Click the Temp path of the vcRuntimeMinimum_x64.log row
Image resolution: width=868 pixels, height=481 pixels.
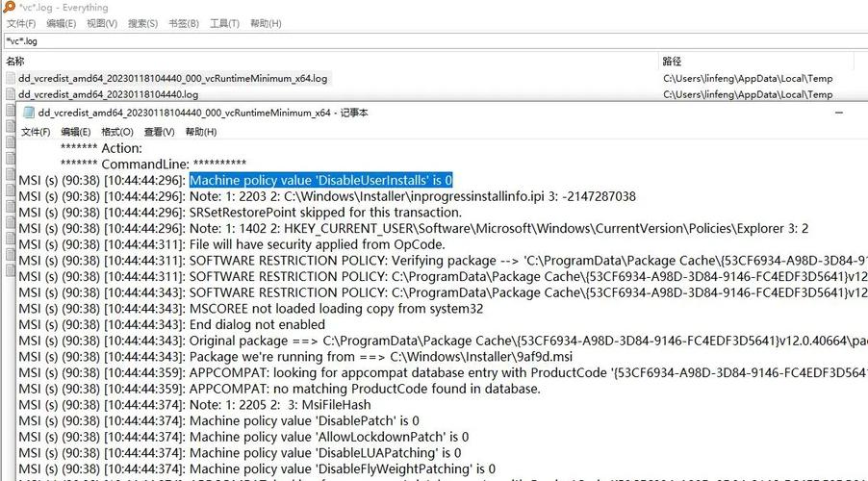pyautogui.click(x=748, y=79)
